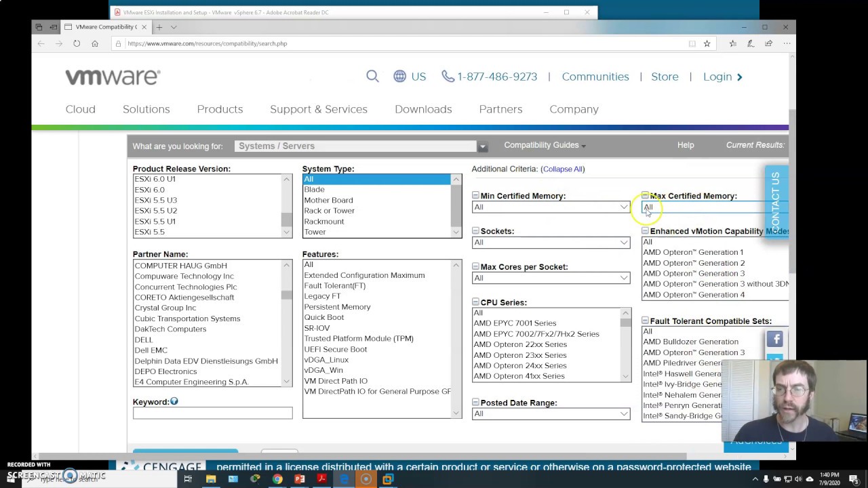Click the Login link
868x488 pixels.
tap(723, 77)
